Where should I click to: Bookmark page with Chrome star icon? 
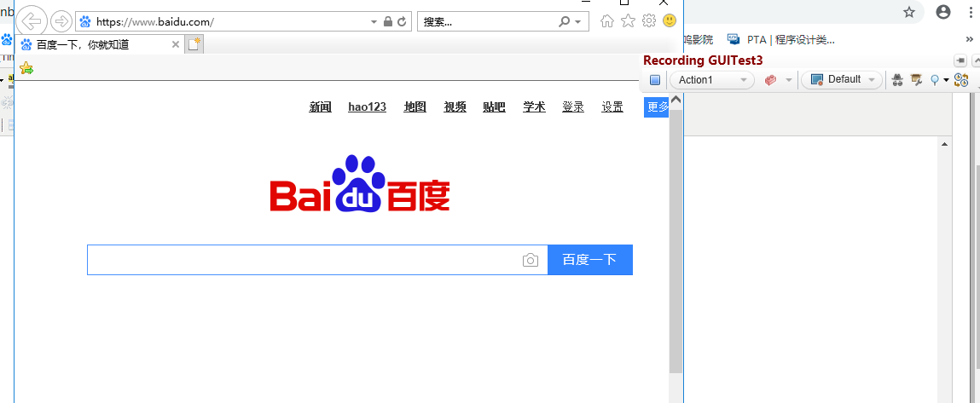(909, 12)
